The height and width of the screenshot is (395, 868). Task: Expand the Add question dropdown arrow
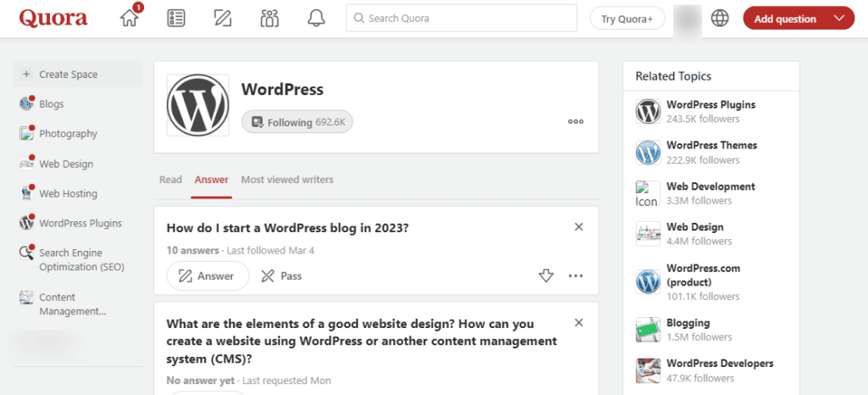click(839, 19)
